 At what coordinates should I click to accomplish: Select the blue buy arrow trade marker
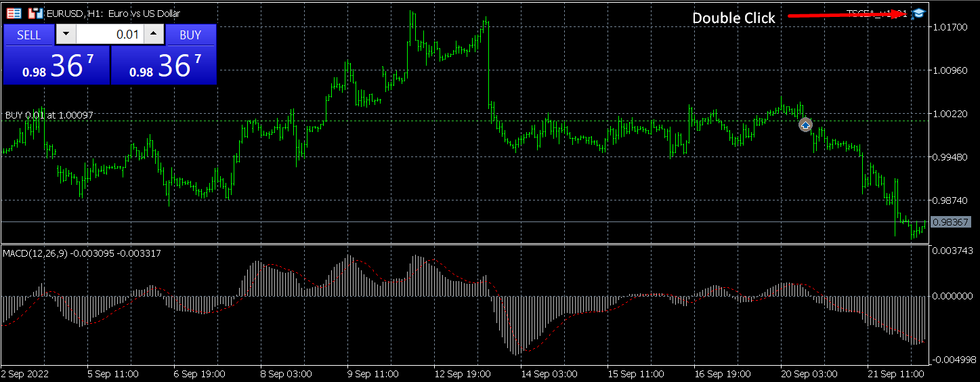(805, 125)
